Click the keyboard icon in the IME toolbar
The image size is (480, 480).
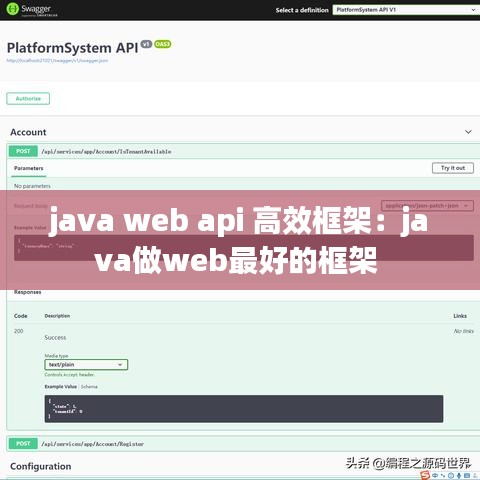467,475
